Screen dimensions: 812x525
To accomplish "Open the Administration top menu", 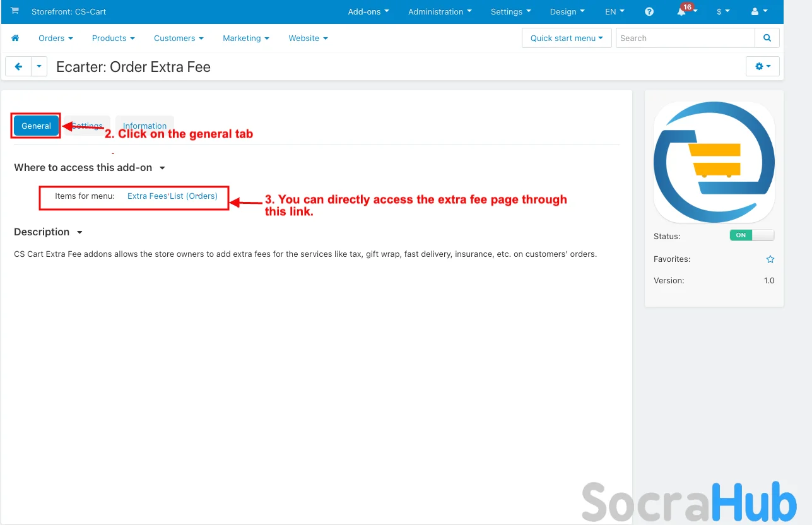I will [x=440, y=11].
